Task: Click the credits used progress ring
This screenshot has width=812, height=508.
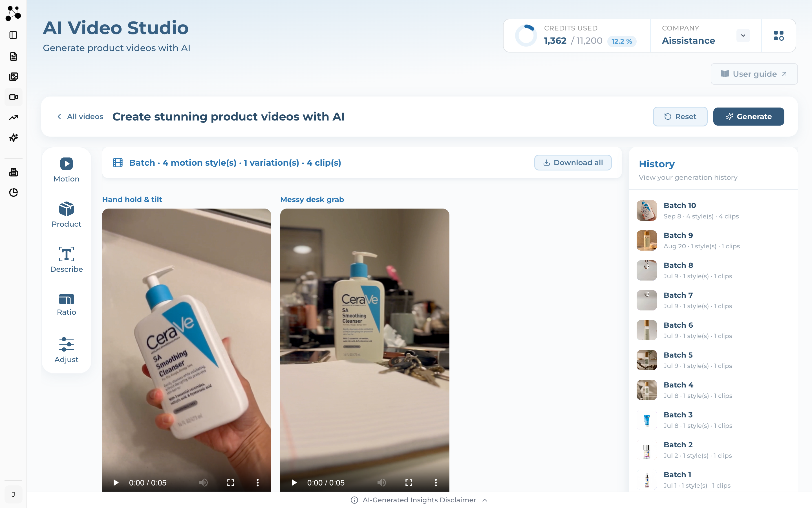Action: [526, 36]
